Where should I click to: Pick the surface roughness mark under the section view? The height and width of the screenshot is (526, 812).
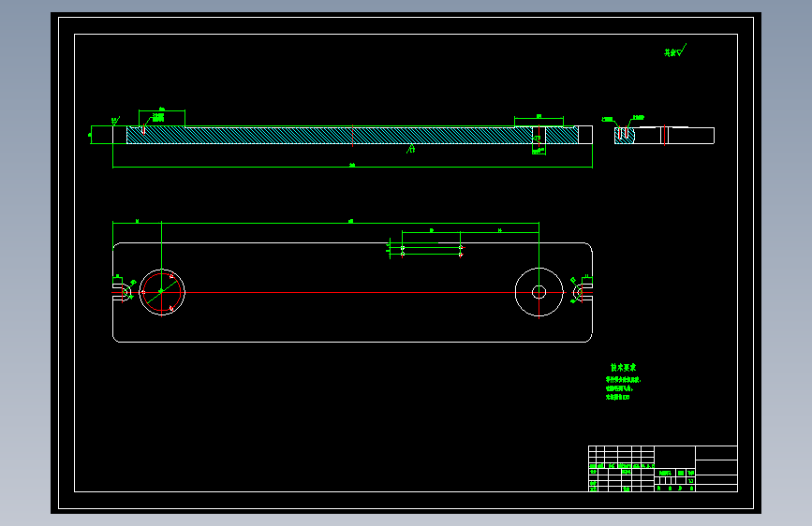(410, 149)
